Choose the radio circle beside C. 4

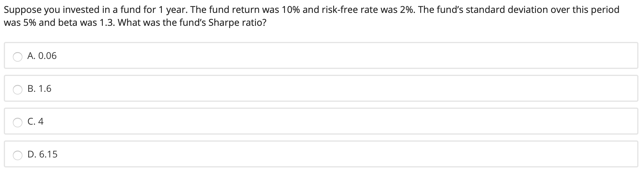(18, 123)
